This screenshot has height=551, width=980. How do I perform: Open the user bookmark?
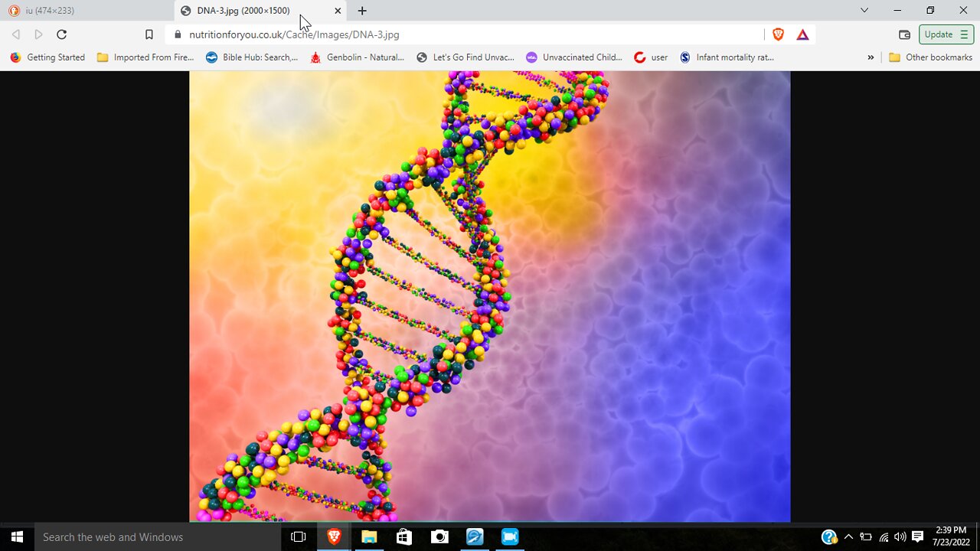(651, 57)
